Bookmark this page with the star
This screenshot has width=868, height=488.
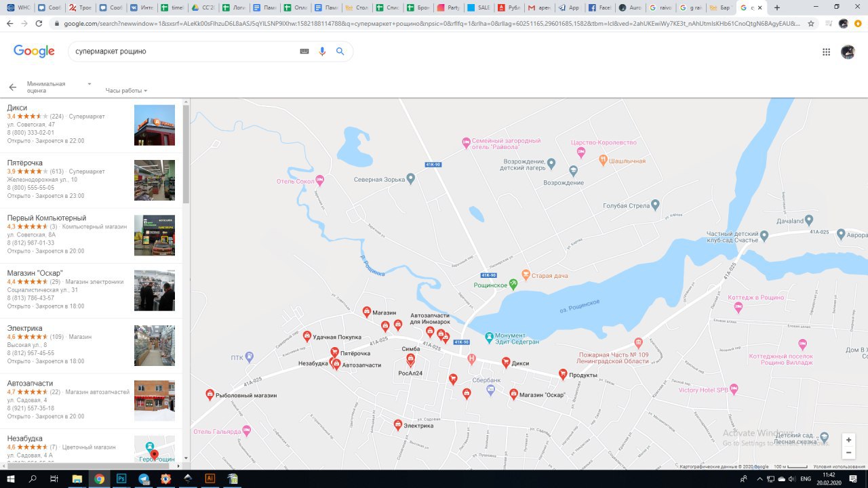[811, 23]
